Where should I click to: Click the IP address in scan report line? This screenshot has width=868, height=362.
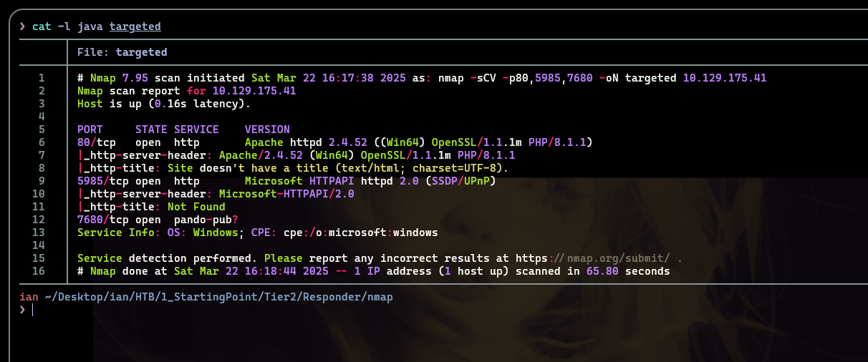254,91
